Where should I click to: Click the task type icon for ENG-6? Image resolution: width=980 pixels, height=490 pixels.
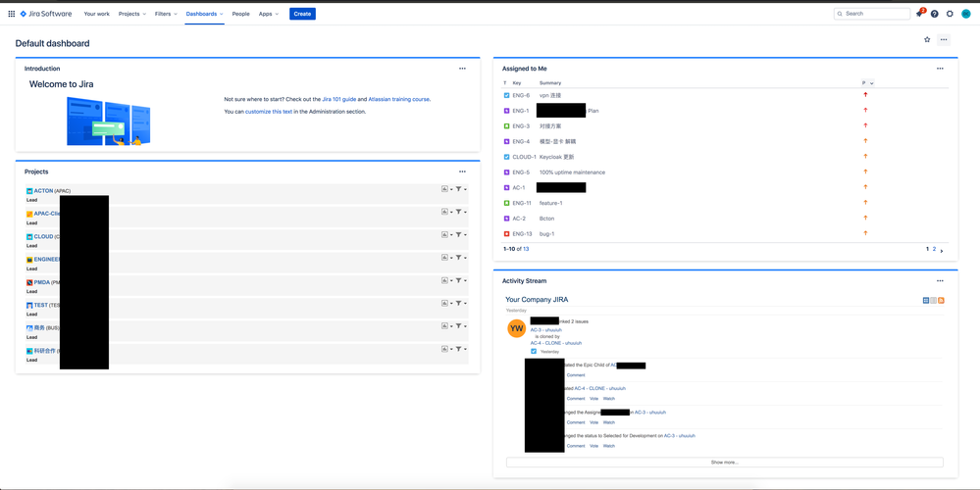click(x=506, y=95)
